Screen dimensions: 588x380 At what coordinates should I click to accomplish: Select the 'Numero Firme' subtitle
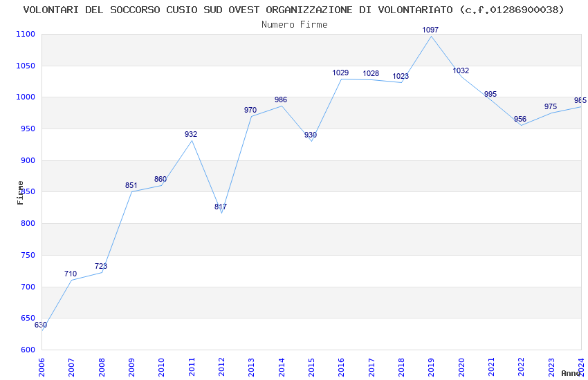pos(295,25)
